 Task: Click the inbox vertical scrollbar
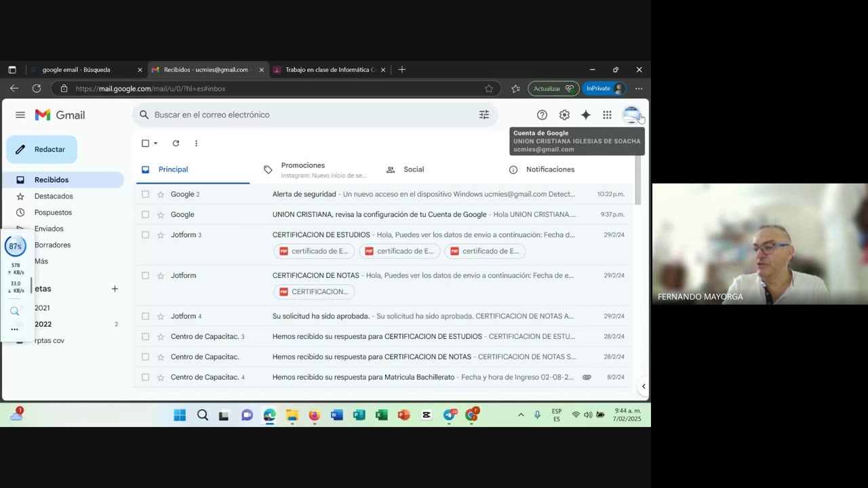point(637,180)
